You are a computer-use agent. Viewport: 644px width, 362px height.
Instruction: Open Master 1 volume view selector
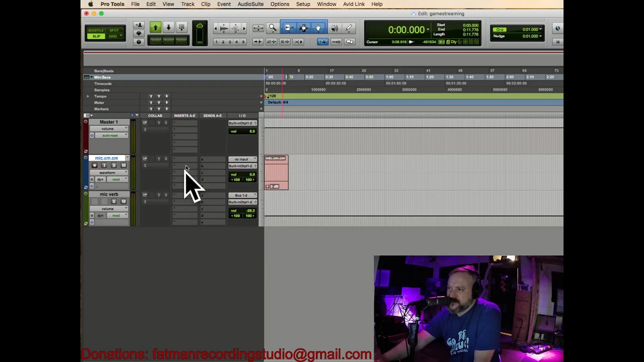tap(109, 129)
